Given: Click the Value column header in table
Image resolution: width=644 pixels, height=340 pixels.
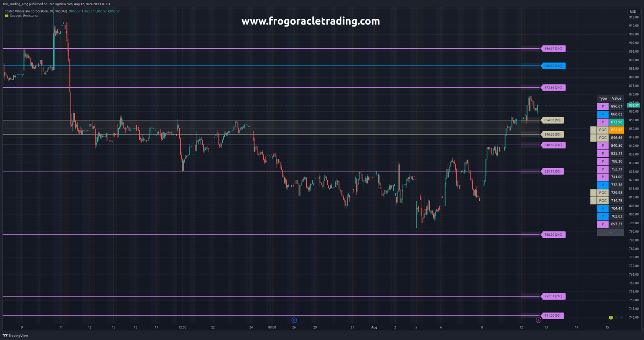Looking at the screenshot, I should click(x=617, y=99).
